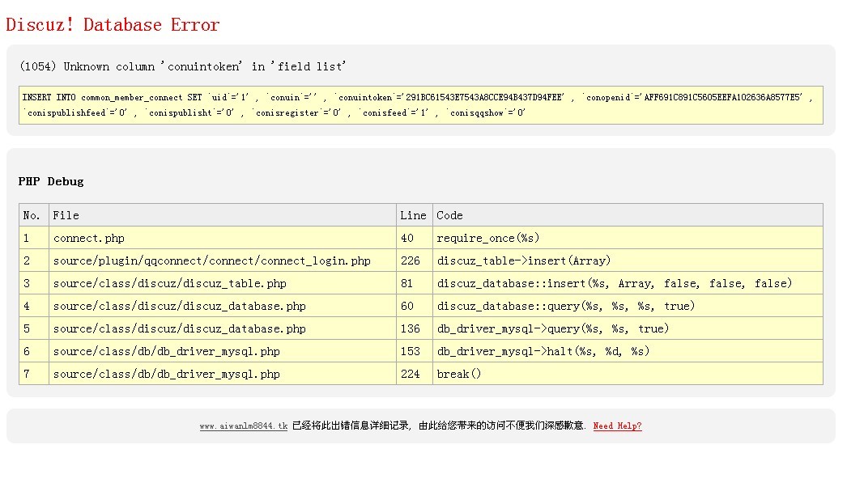This screenshot has width=864, height=504.
Task: Click line number 40 cell
Action: pyautogui.click(x=415, y=238)
